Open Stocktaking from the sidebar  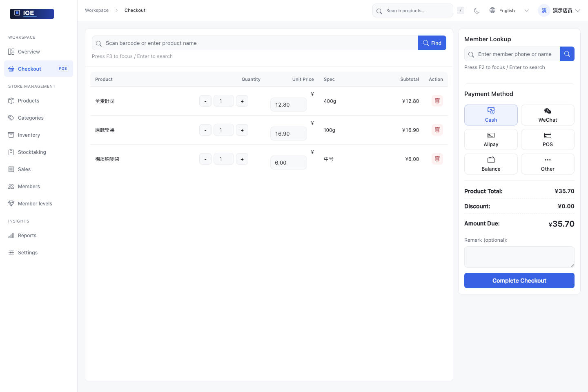point(38,152)
